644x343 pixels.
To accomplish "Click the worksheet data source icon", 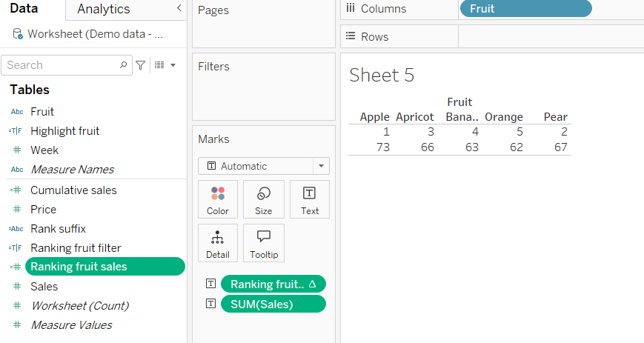I will click(x=18, y=34).
